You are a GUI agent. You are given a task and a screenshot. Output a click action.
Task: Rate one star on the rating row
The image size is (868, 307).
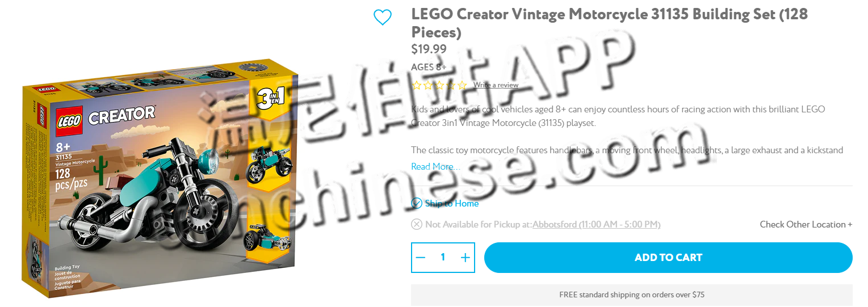coord(416,85)
